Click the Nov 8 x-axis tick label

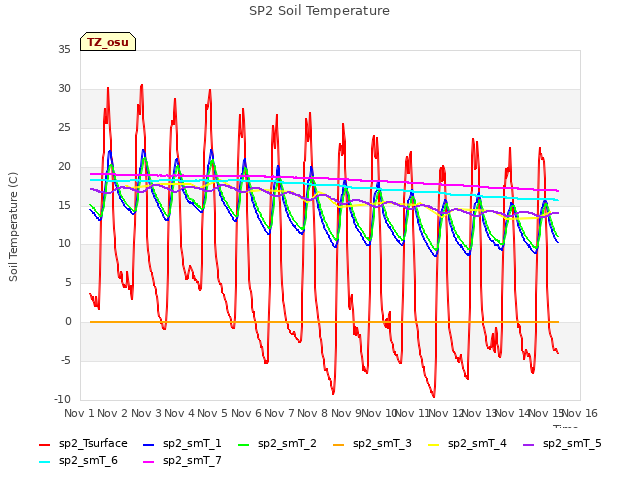312,413
